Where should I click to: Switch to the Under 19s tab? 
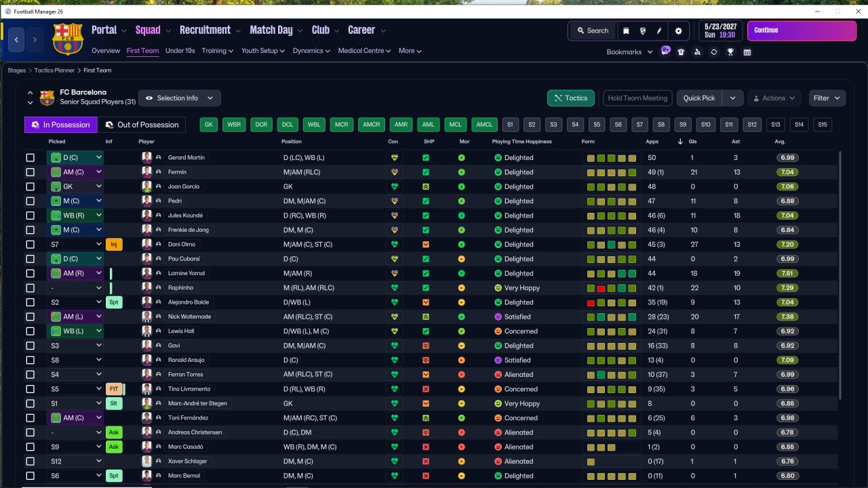[x=180, y=51]
